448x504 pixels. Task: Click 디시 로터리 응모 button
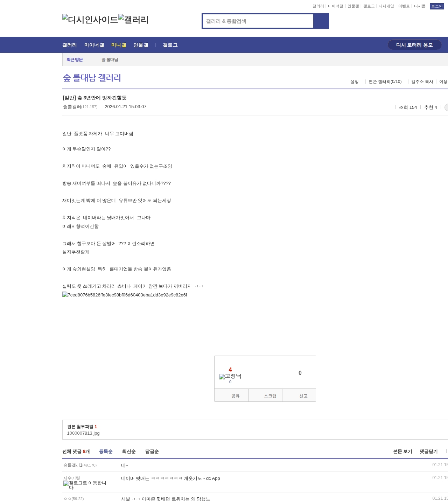(x=414, y=45)
